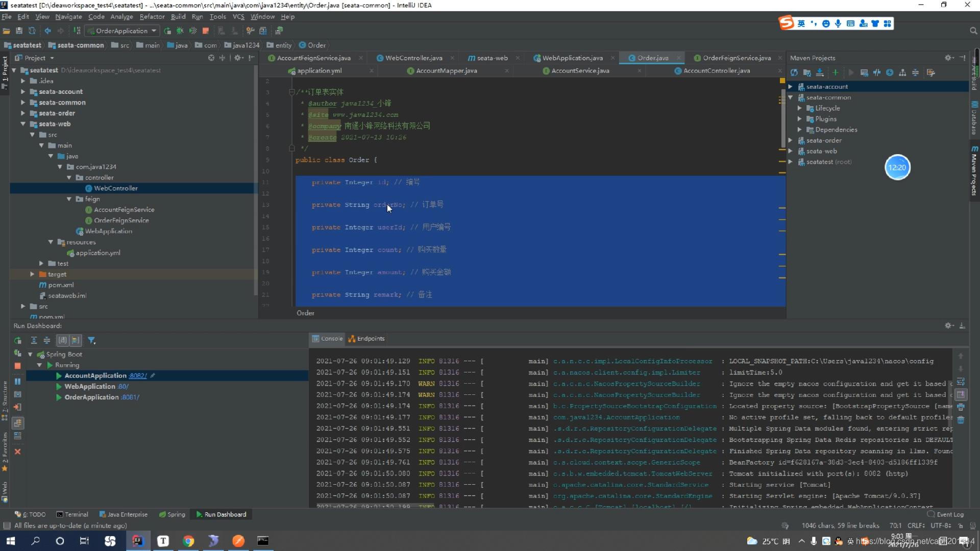Image resolution: width=980 pixels, height=551 pixels.
Task: Expand the seata-common Maven module
Action: click(x=791, y=97)
